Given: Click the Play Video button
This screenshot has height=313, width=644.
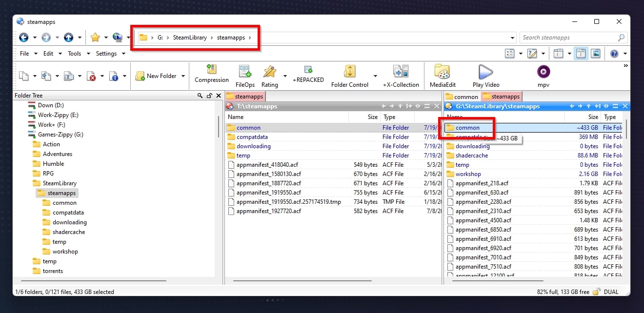Looking at the screenshot, I should click(x=486, y=76).
